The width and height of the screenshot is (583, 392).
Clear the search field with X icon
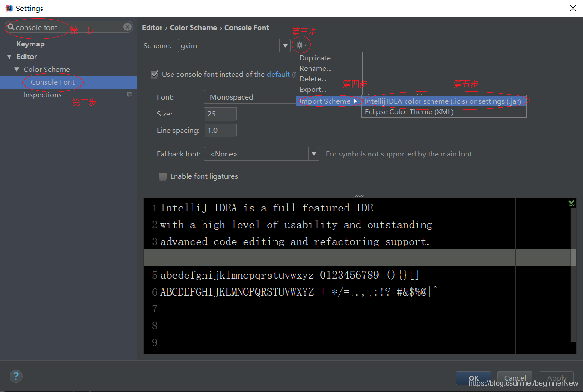[x=127, y=27]
